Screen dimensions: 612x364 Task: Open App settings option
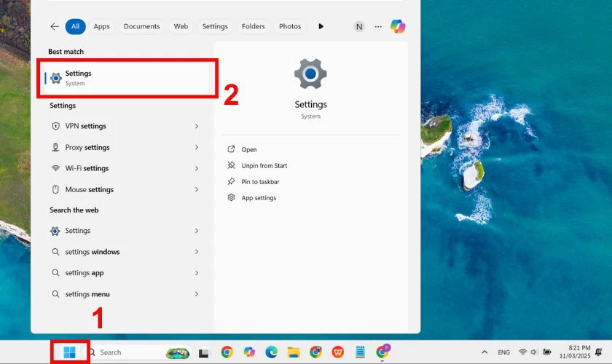(x=259, y=198)
